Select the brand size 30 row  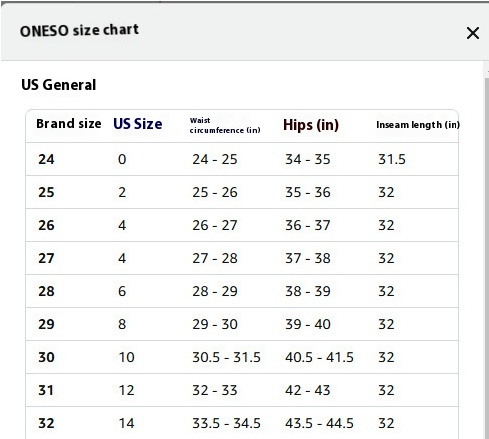[x=242, y=357]
